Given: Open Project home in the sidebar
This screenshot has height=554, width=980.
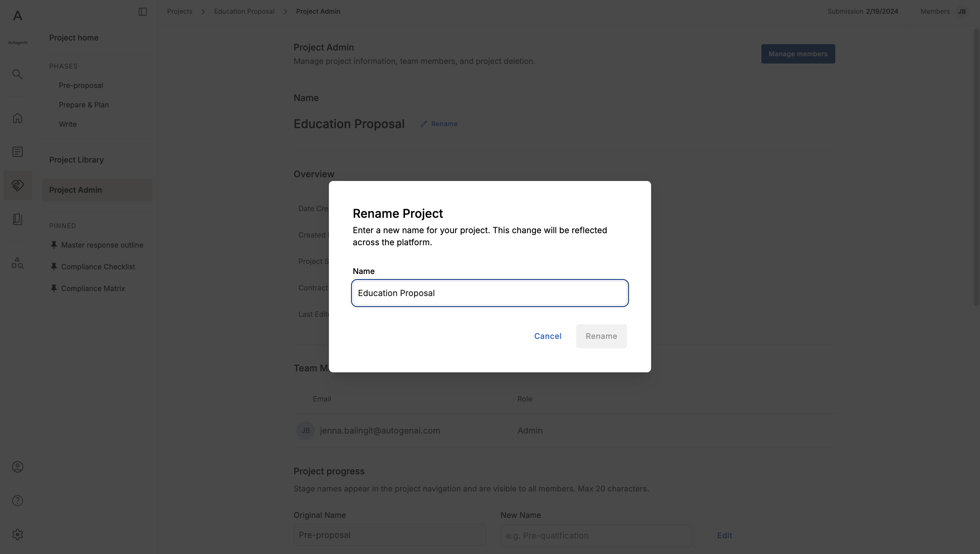Looking at the screenshot, I should [74, 38].
